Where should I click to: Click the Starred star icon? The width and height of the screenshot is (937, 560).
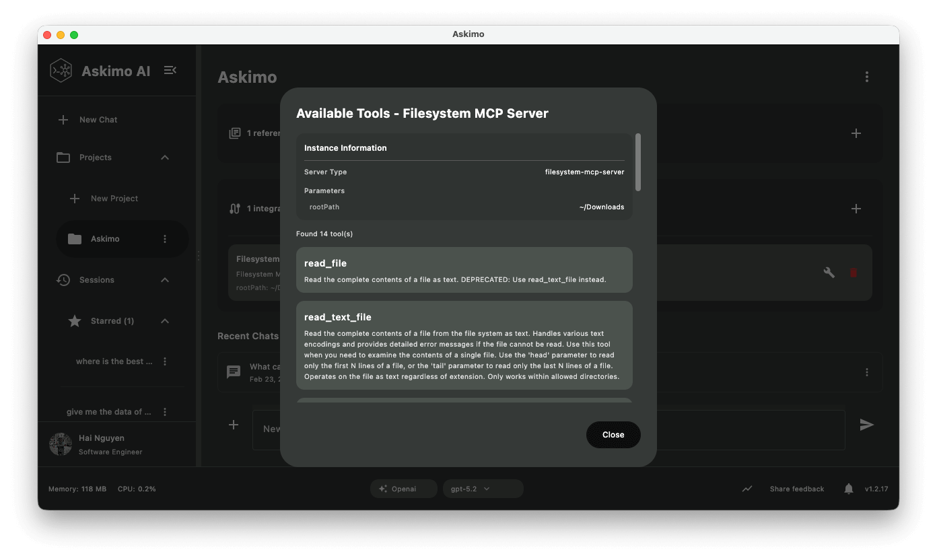coord(75,321)
